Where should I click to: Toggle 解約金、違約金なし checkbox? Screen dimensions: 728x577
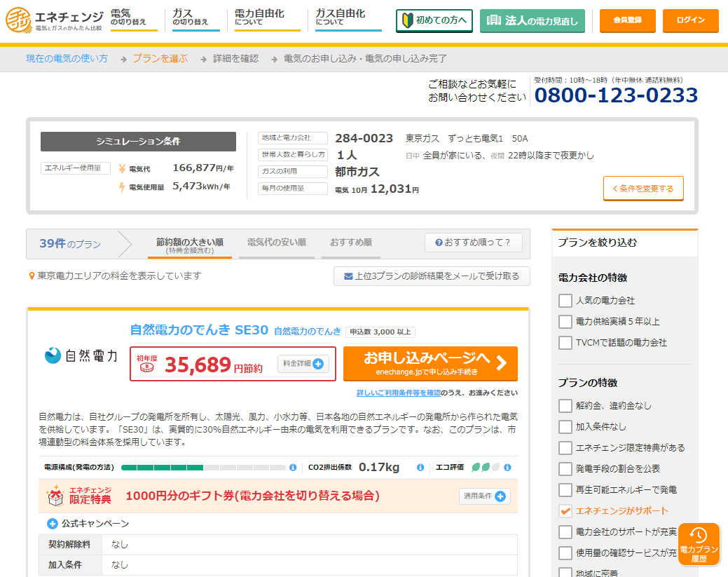point(565,405)
